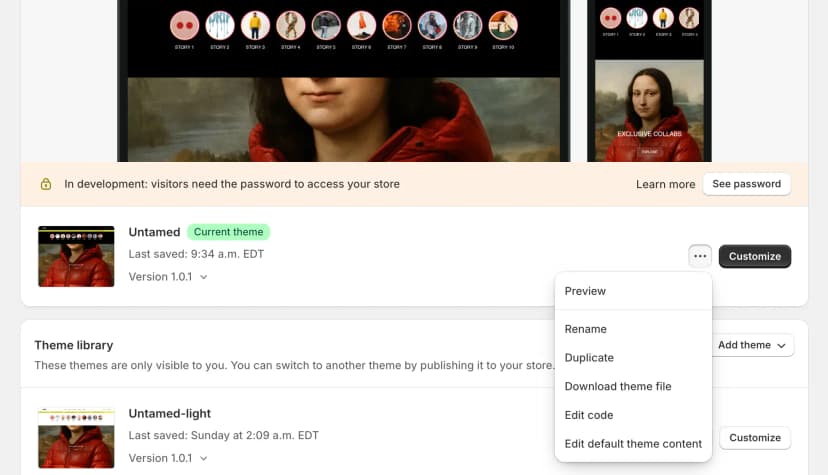Click Story 5 circle icon in preview
828x475 pixels.
click(x=326, y=24)
